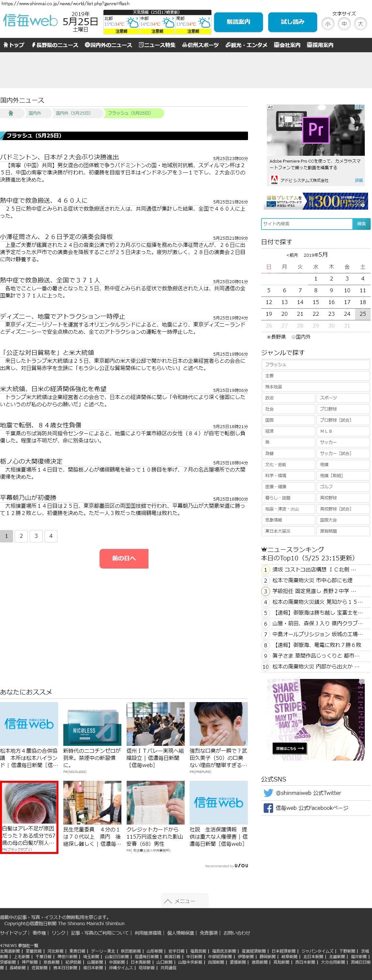Click 詳細 link on the Adobe ad
372x980 pixels.
pos(359,180)
